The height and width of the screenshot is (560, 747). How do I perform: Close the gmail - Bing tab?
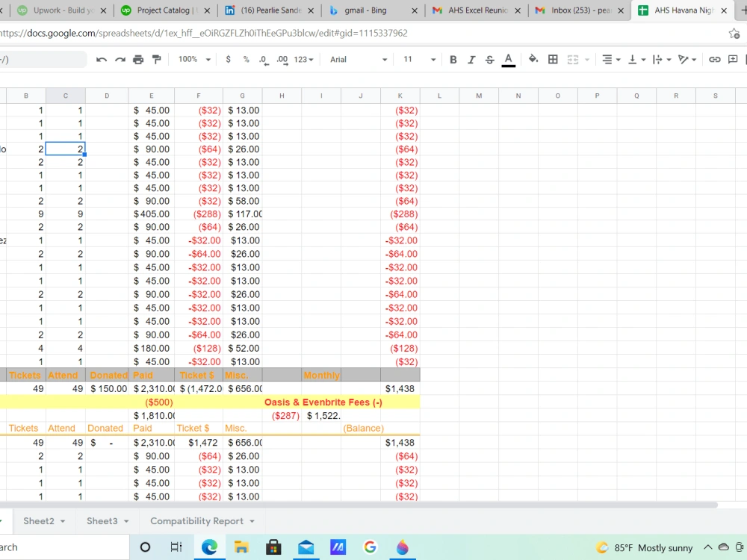[415, 10]
